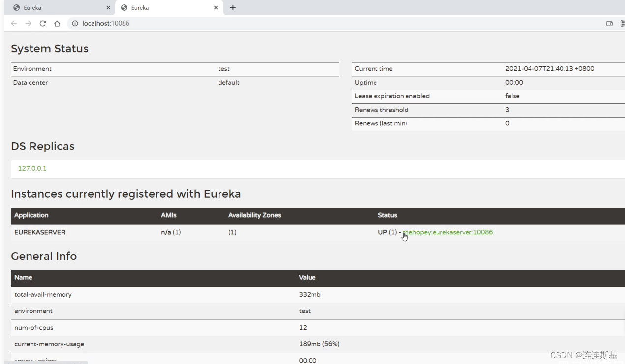Click the Name column header in General Info
The width and height of the screenshot is (625, 364).
click(x=23, y=277)
